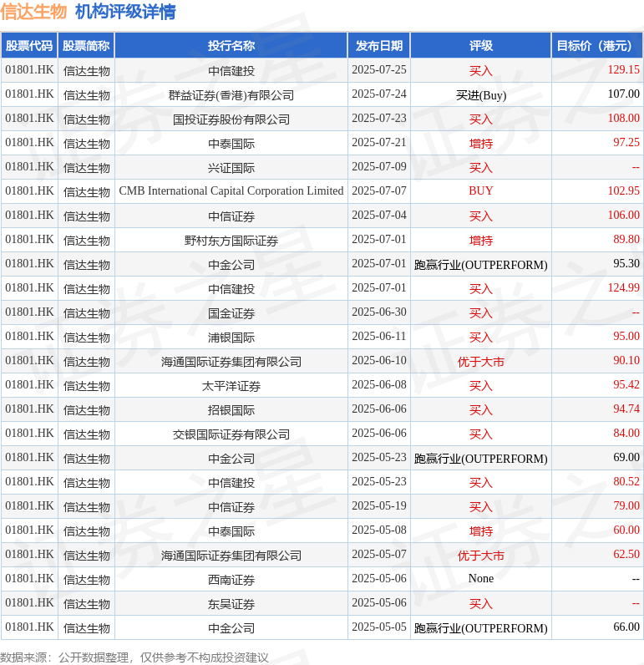
Task: Click date 2025-07-25
Action: click(x=379, y=69)
